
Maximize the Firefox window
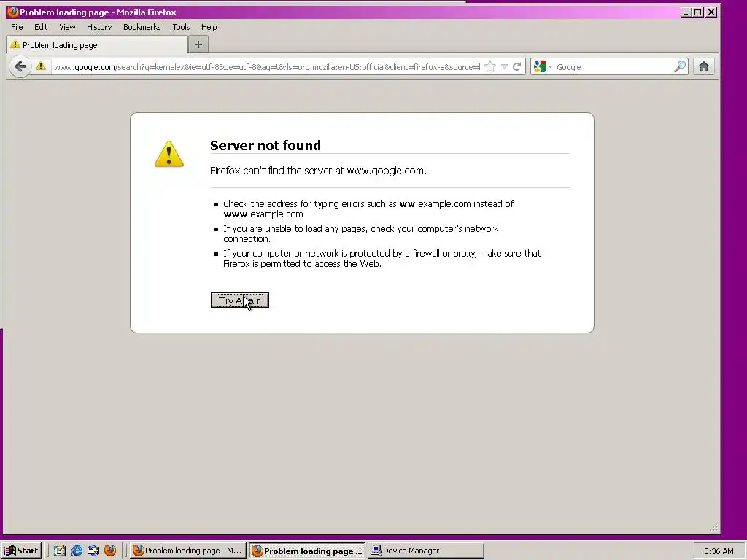tap(698, 12)
